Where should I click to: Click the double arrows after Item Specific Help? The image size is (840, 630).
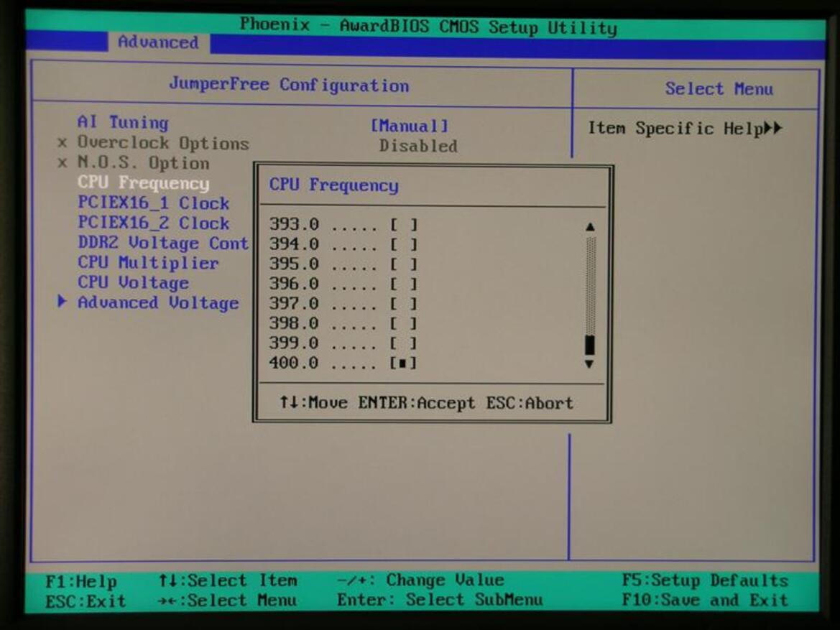773,128
